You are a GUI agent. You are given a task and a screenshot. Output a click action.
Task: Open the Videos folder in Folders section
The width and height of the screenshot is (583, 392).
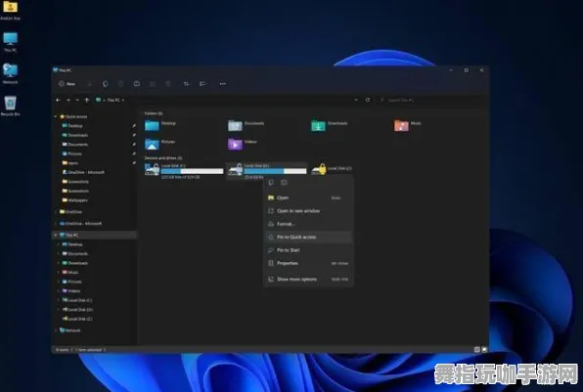point(243,144)
